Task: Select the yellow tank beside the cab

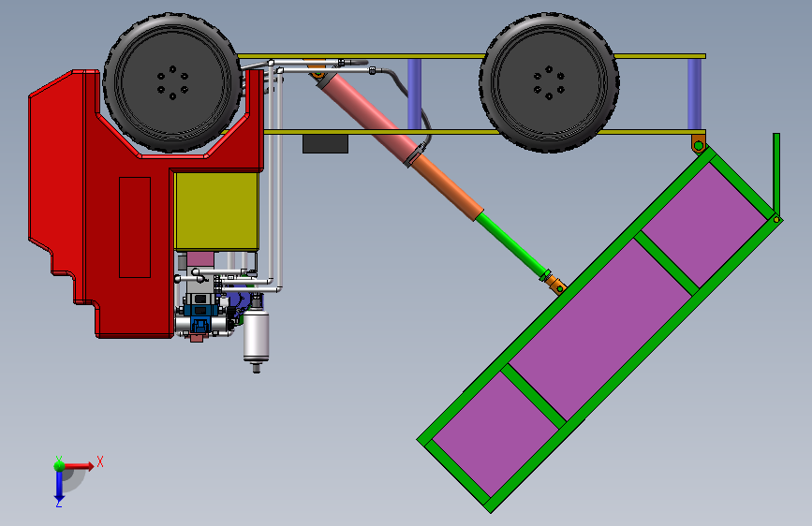Action: pos(216,212)
